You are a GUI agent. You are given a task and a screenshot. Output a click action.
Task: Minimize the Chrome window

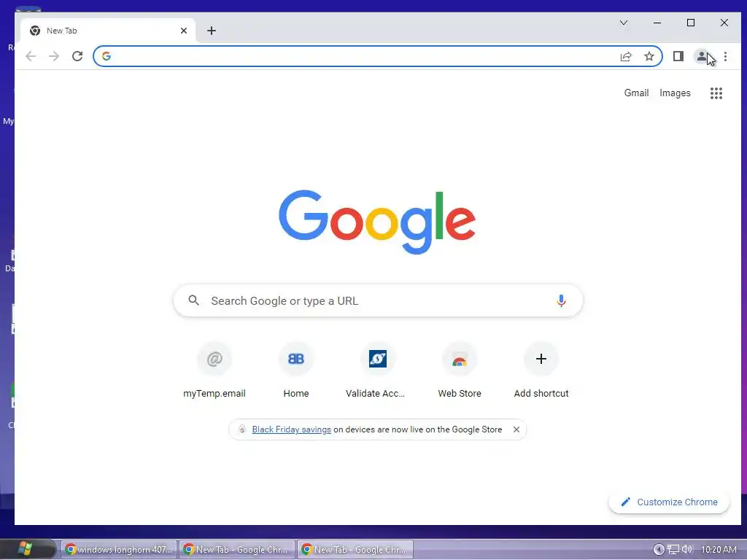(657, 23)
